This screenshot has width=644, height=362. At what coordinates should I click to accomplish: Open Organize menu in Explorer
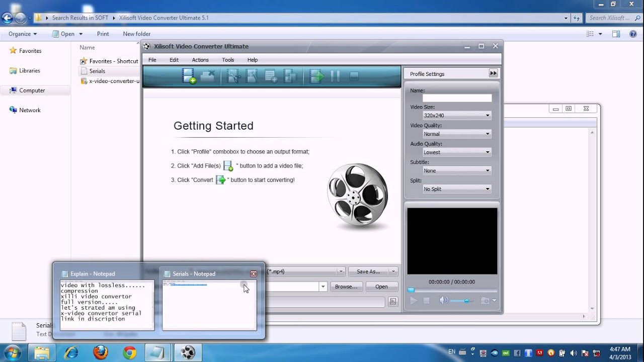(x=23, y=34)
